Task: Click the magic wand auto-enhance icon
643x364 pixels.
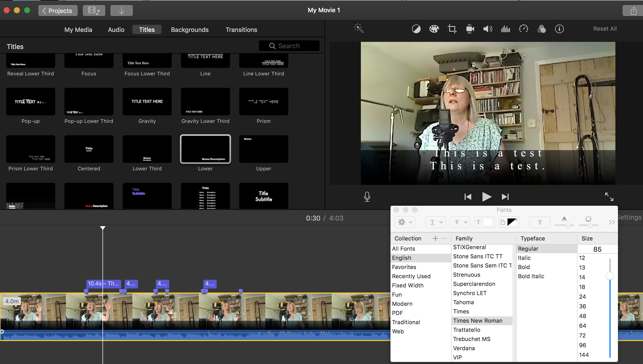Action: [359, 29]
